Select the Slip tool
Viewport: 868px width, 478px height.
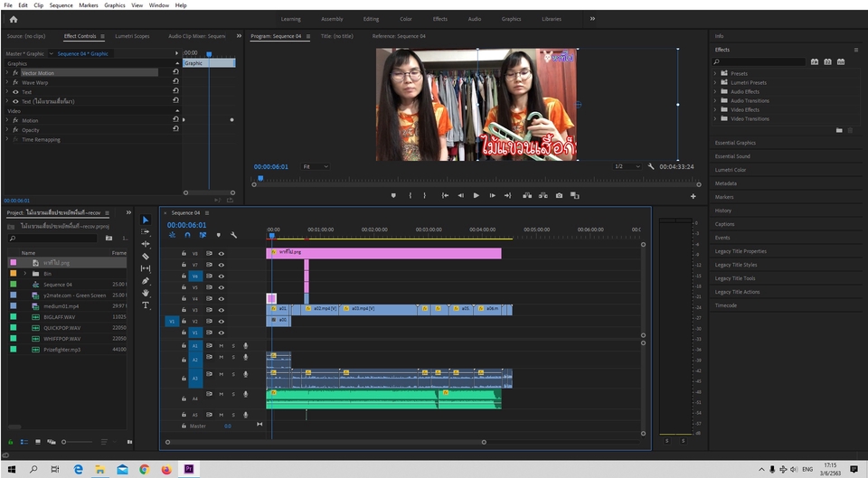click(146, 268)
